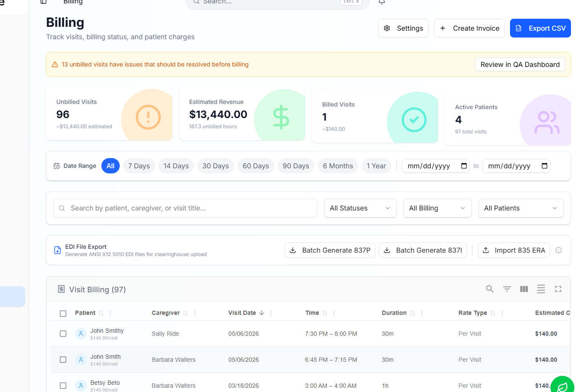Click the Sally Ride caregiver cell

coord(165,334)
